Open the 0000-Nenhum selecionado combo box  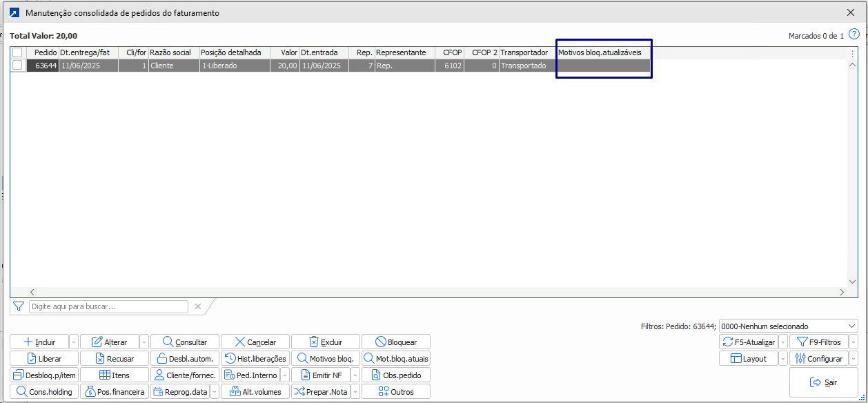pyautogui.click(x=788, y=326)
